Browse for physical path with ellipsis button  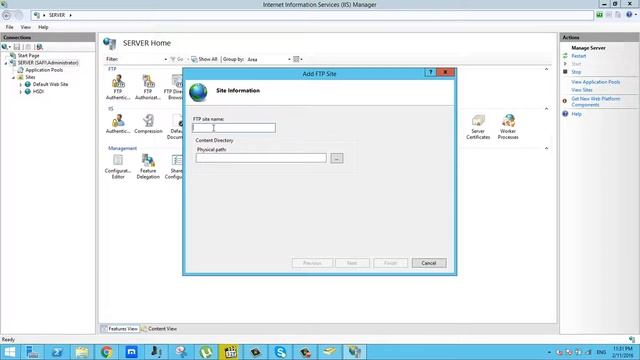(337, 158)
